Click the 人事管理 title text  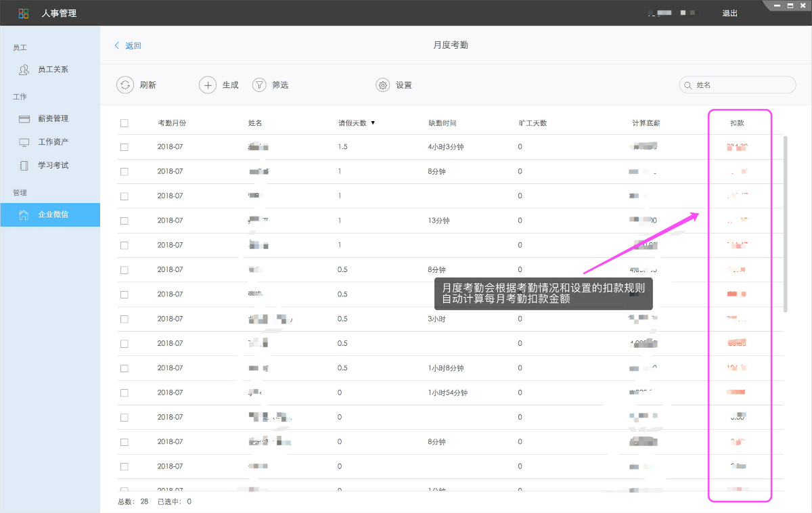click(59, 14)
